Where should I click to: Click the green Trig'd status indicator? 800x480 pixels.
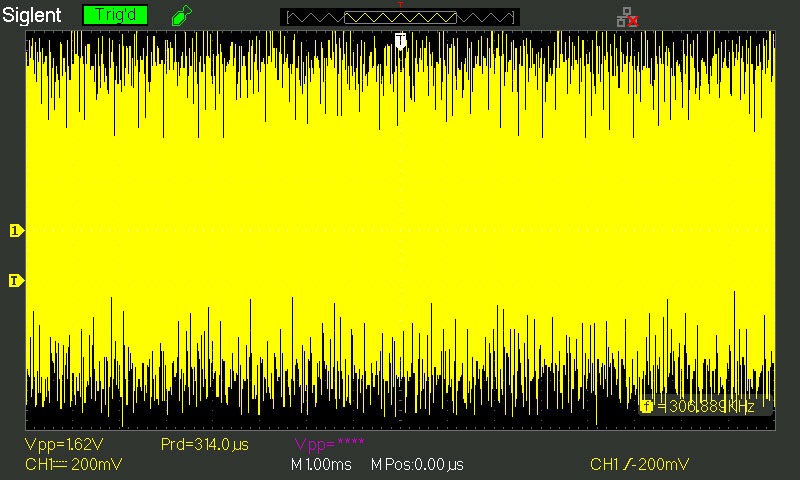coord(115,15)
